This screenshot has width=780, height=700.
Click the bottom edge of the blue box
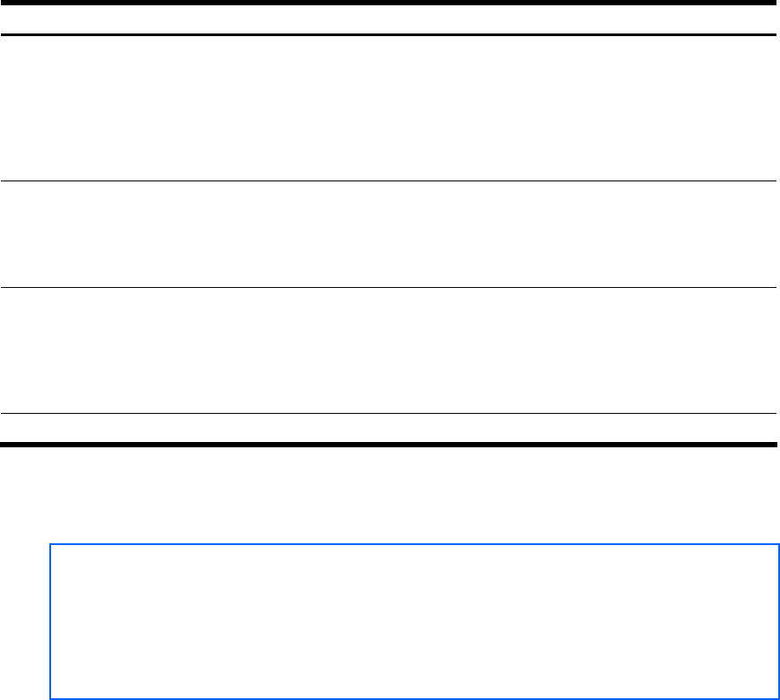pos(414,698)
